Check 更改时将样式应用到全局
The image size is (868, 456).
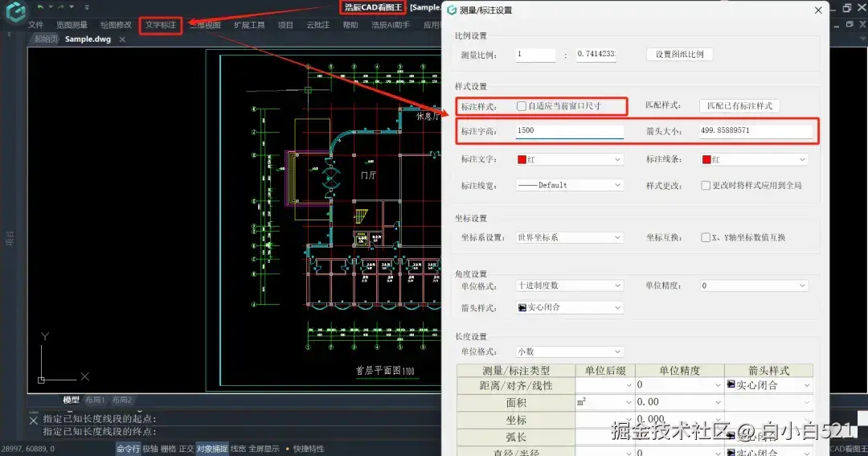click(706, 185)
